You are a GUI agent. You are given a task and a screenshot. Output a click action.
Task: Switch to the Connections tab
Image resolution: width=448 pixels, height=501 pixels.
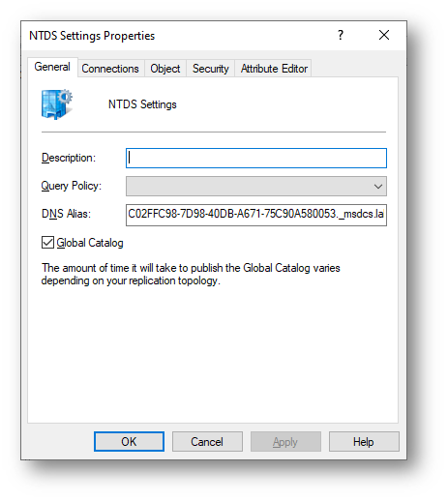click(110, 69)
